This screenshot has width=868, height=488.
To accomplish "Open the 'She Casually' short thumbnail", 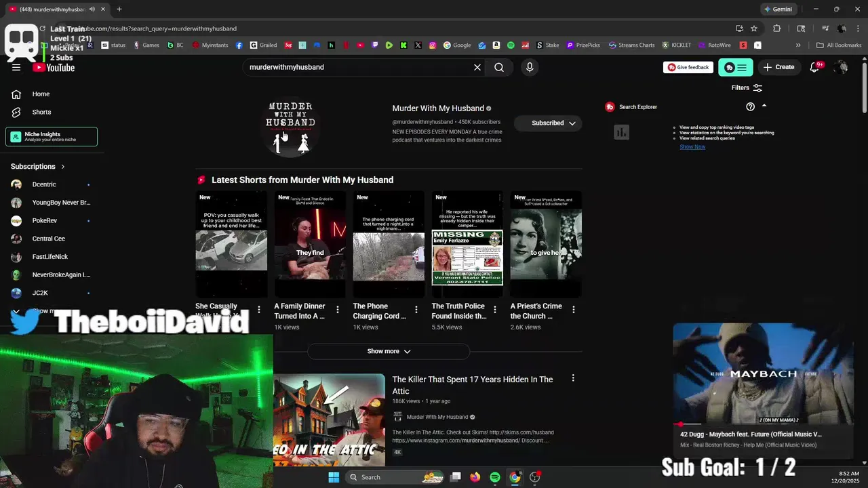I will [231, 244].
